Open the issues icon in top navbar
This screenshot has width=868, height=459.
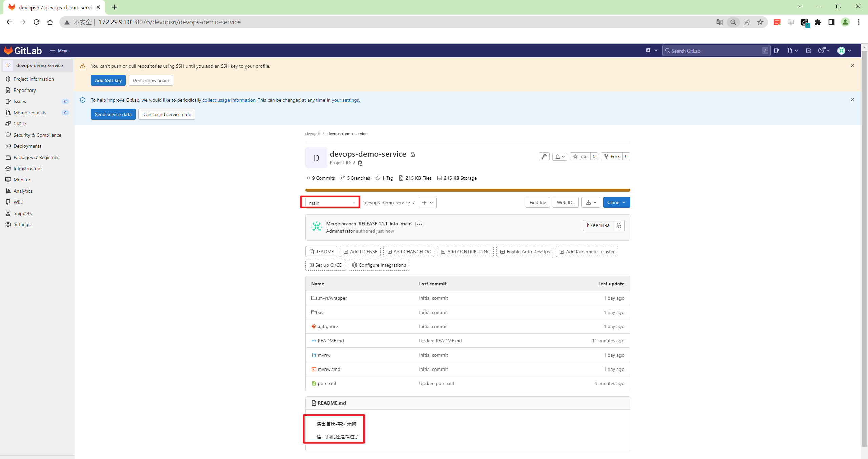pos(777,51)
